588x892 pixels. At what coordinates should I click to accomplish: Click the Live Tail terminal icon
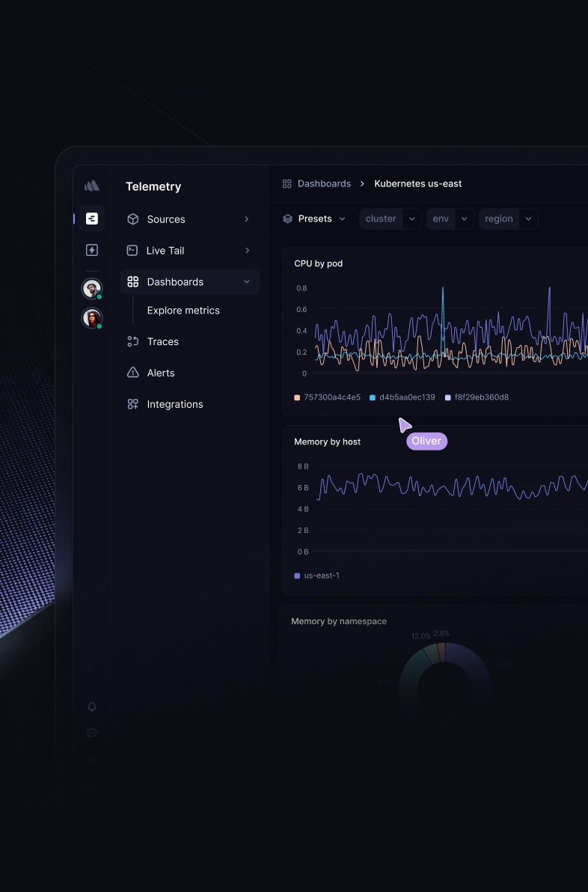click(x=132, y=250)
